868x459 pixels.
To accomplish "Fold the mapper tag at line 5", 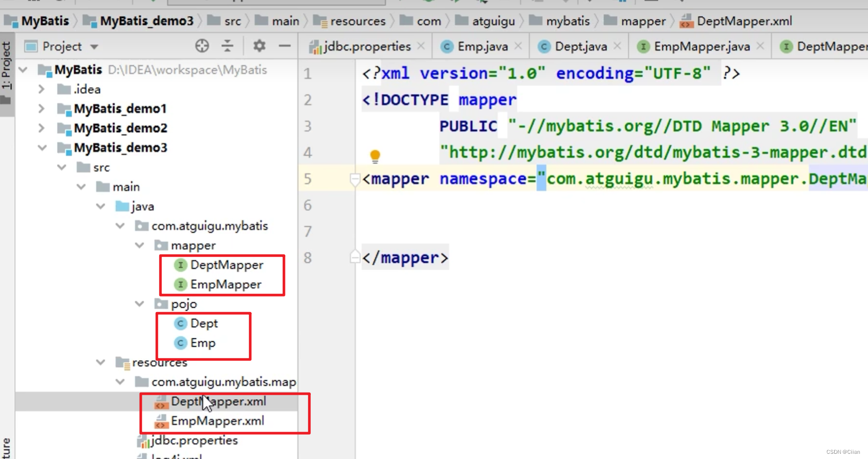I will [355, 180].
